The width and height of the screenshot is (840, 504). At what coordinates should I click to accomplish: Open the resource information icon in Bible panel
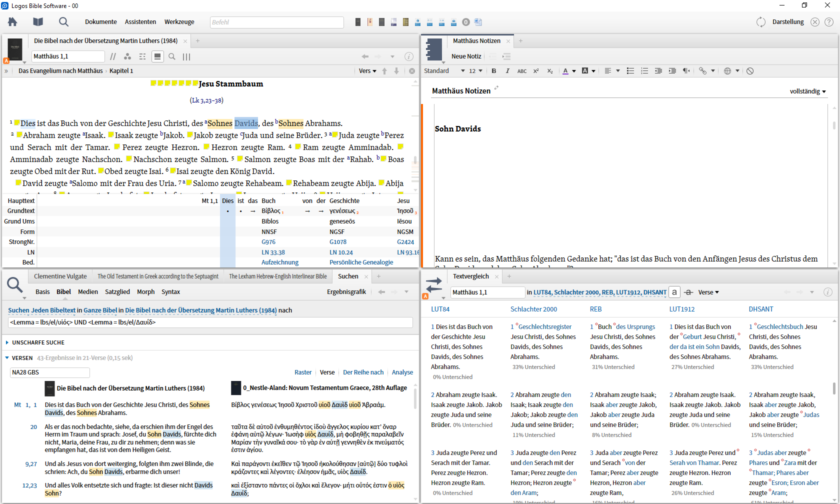pyautogui.click(x=408, y=56)
